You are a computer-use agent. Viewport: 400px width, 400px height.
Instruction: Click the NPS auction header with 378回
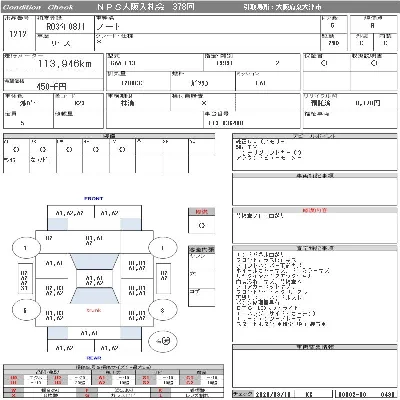coord(145,7)
